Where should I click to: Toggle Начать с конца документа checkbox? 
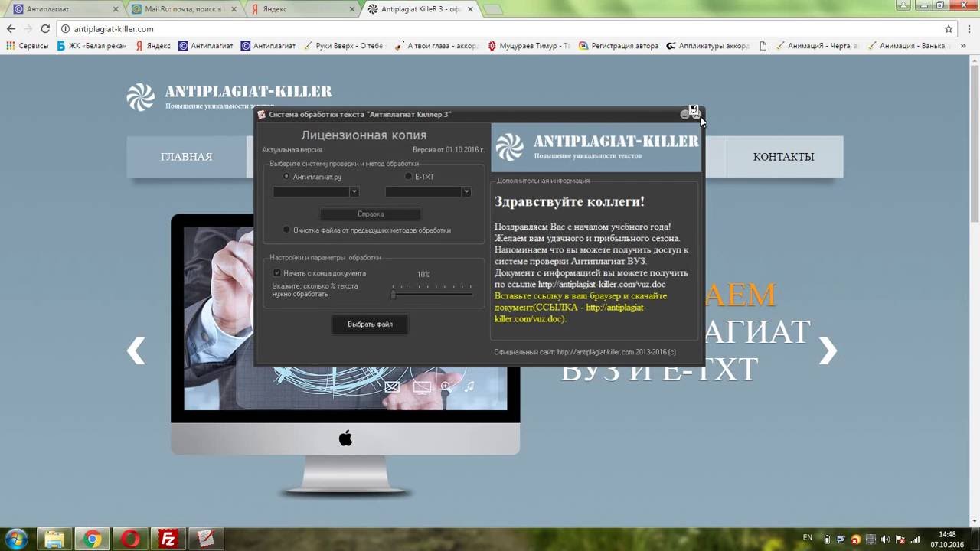(x=277, y=273)
